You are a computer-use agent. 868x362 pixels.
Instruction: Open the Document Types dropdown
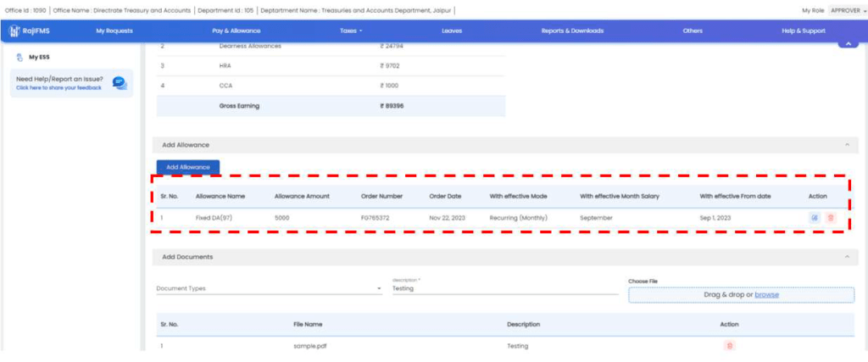coord(269,288)
